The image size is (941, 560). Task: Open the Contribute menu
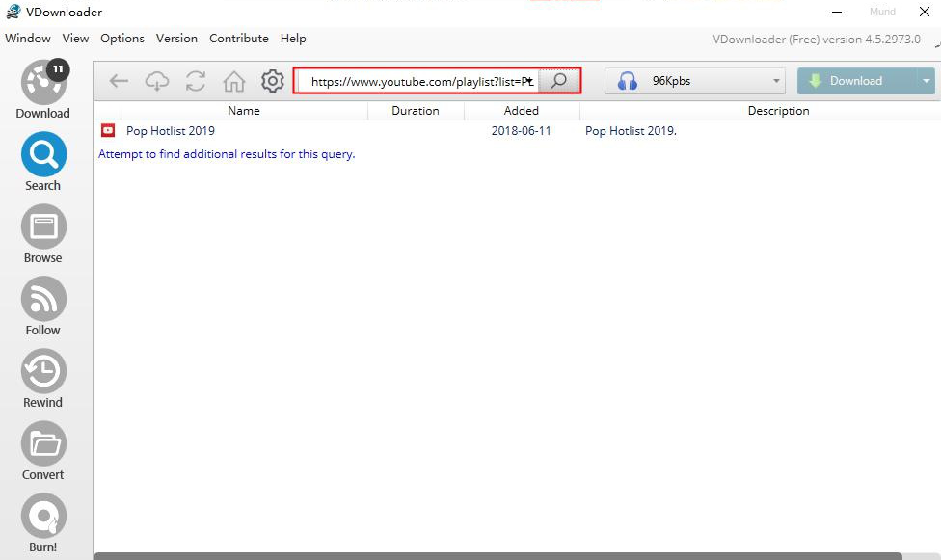tap(239, 39)
